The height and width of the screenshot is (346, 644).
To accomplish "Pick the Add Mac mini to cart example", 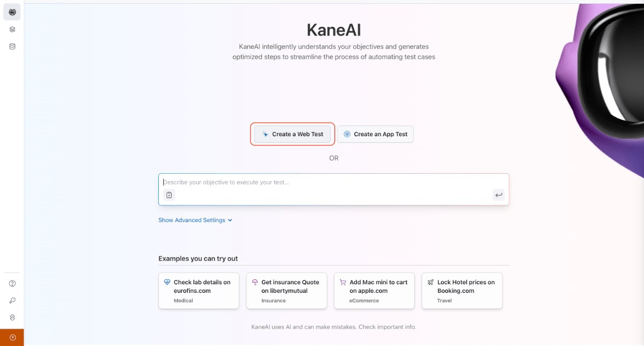I will pyautogui.click(x=374, y=291).
